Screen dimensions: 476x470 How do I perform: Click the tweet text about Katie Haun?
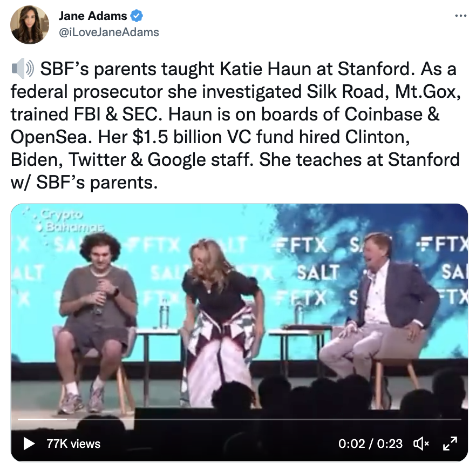(235, 125)
